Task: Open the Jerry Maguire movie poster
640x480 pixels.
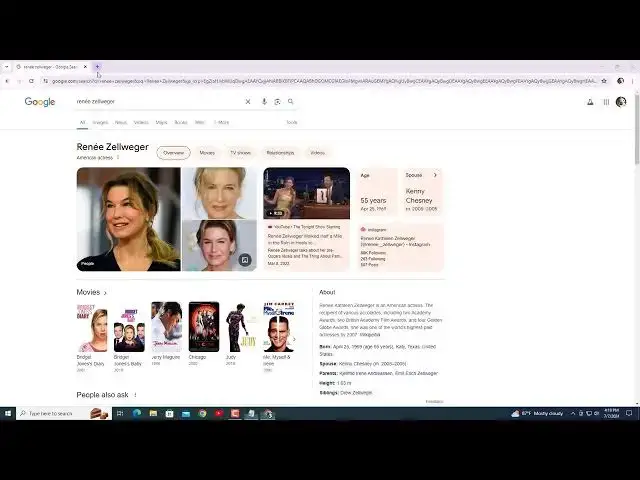Action: pyautogui.click(x=167, y=327)
